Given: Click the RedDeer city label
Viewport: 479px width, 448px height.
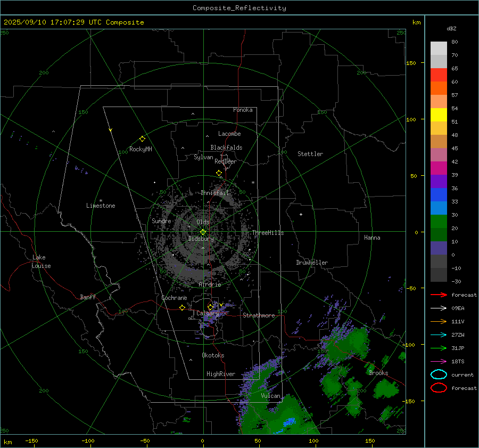Looking at the screenshot, I should 226,161.
